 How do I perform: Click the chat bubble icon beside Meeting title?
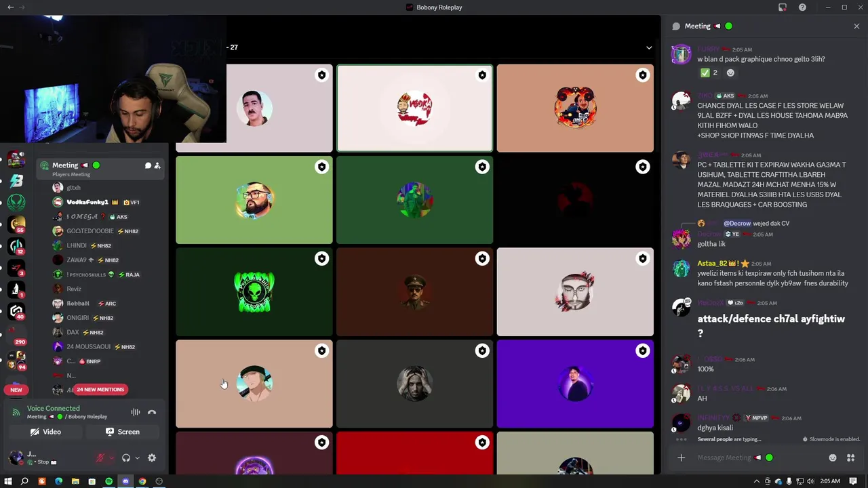(676, 26)
